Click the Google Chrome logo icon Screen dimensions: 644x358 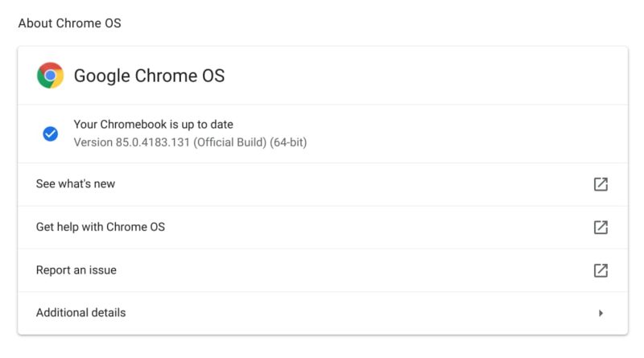[50, 76]
